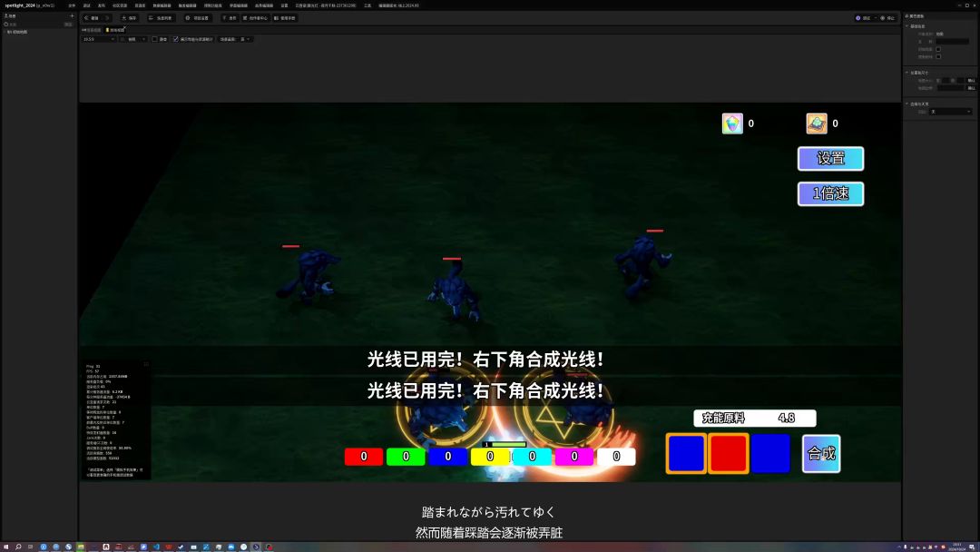Click the 设置 settings button in game

coord(830,158)
